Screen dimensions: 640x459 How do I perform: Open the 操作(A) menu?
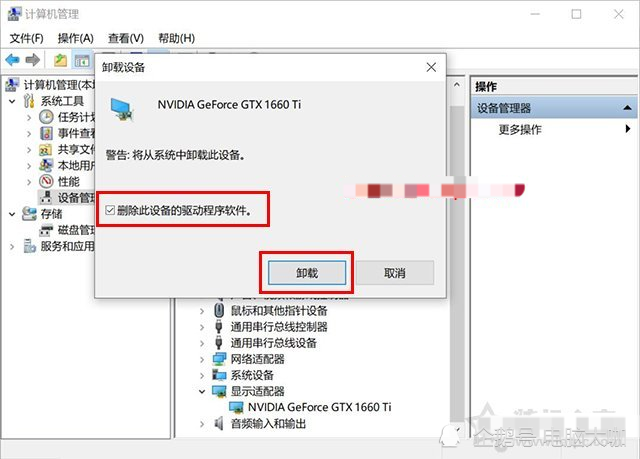(x=76, y=38)
